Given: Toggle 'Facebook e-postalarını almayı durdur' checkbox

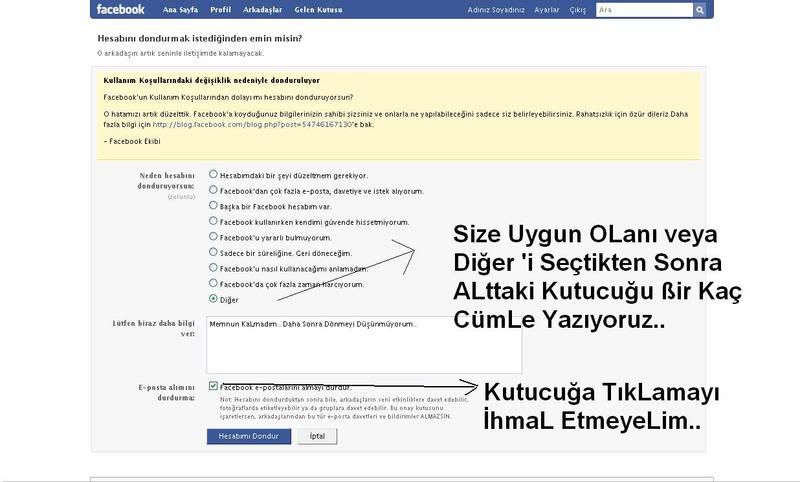Looking at the screenshot, I should [213, 386].
